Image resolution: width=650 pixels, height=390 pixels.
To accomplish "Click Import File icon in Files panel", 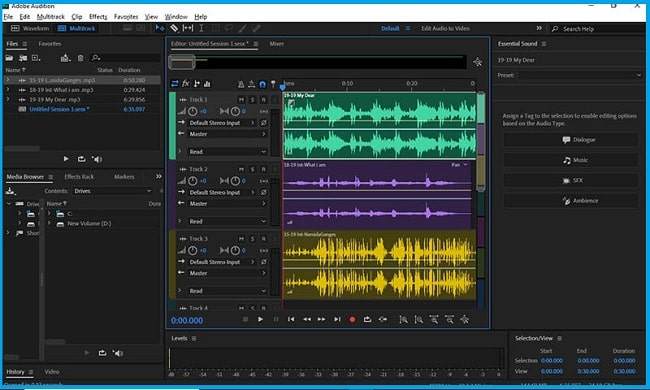I will [x=23, y=58].
